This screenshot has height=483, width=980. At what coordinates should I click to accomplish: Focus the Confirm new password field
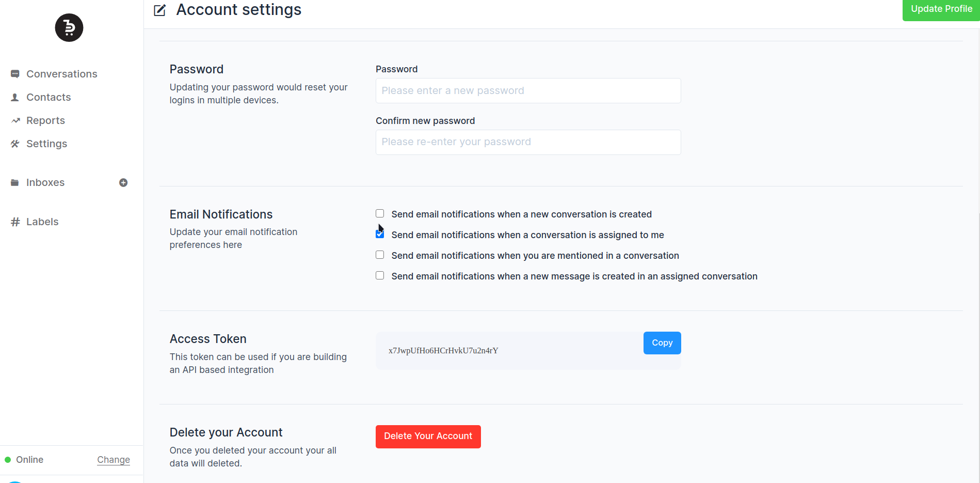(x=528, y=142)
